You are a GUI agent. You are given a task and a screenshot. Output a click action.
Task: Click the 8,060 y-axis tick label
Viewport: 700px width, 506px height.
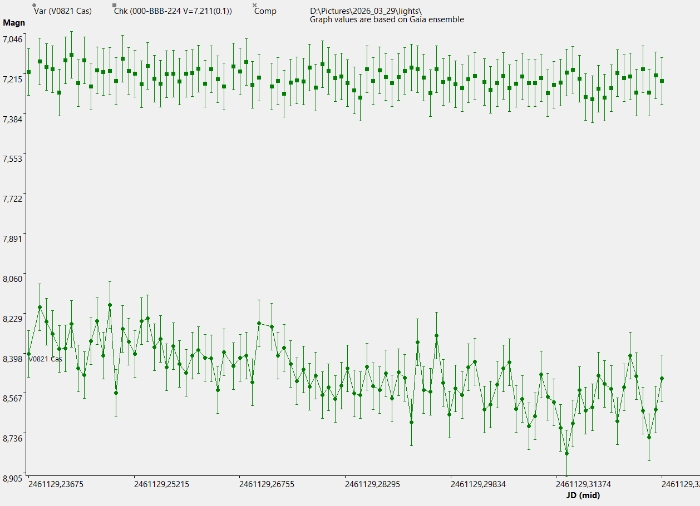(x=15, y=279)
